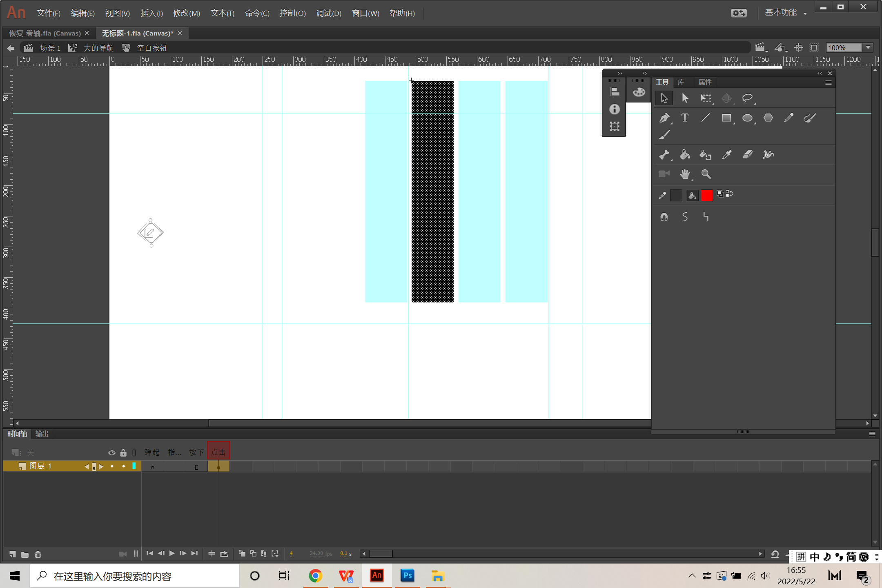The image size is (882, 588).
Task: Expand the 基本功能 workspace dropdown
Action: pyautogui.click(x=786, y=13)
